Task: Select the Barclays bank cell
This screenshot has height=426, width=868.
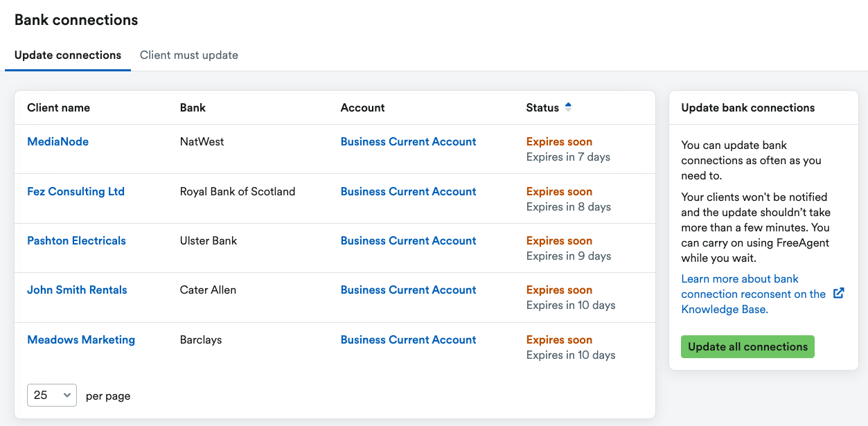Action: coord(201,339)
